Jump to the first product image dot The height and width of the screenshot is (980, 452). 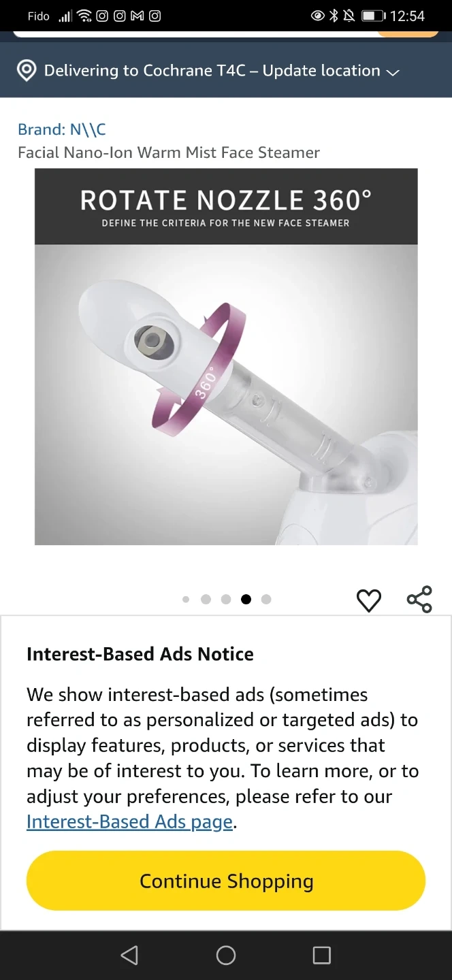(x=186, y=600)
